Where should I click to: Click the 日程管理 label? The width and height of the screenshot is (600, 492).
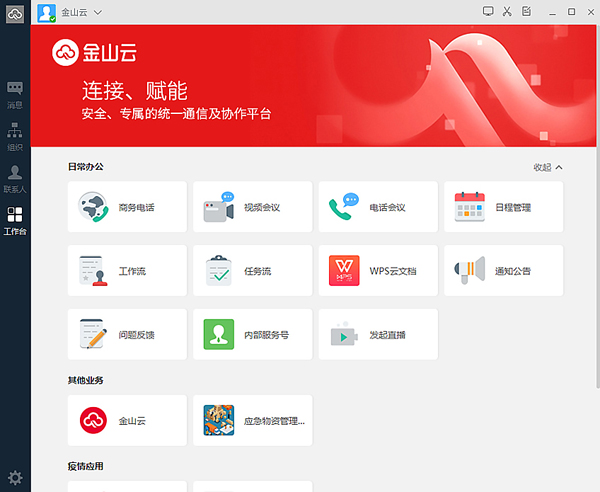(x=513, y=207)
